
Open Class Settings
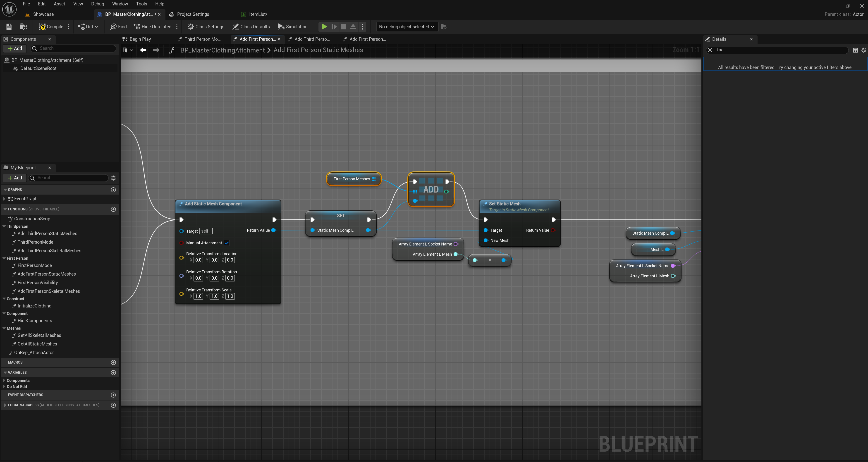click(x=206, y=27)
